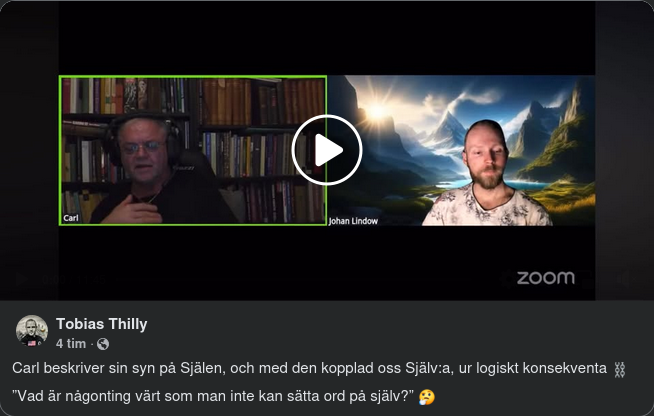Click the zoom logo watermark in video
The height and width of the screenshot is (416, 654).
tap(546, 278)
